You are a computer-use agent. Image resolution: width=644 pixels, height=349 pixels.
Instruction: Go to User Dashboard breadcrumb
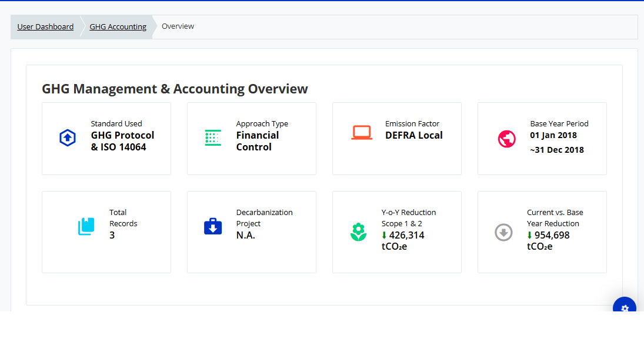click(x=45, y=26)
